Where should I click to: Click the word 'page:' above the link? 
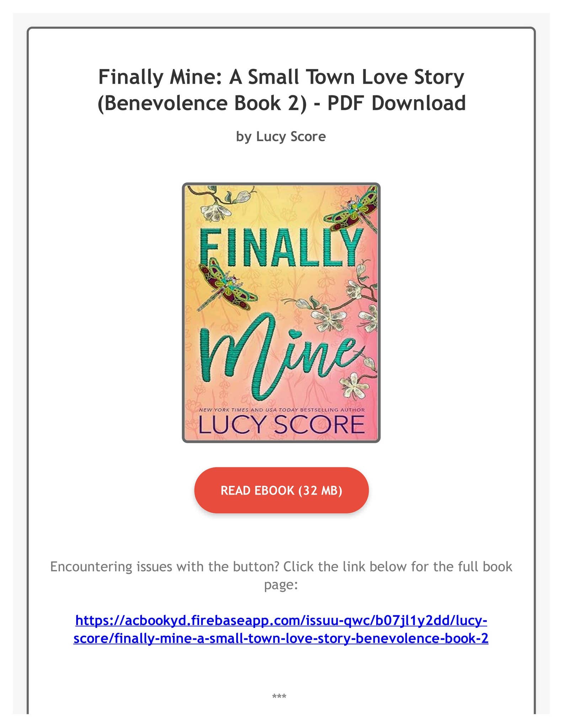pos(281,585)
